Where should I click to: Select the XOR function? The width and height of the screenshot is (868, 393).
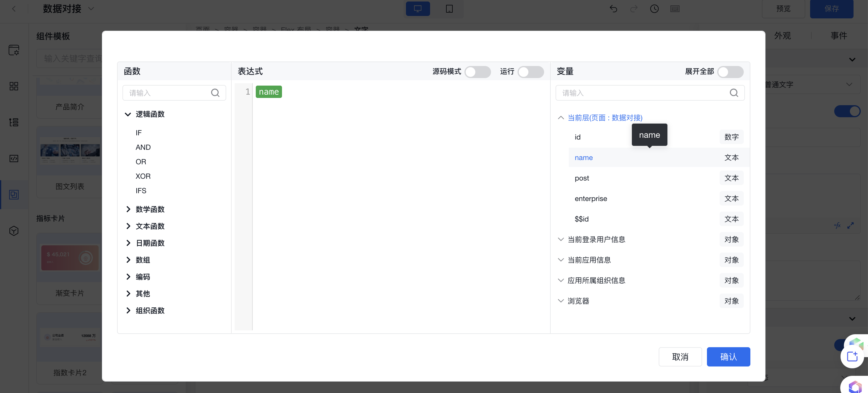[x=143, y=176]
